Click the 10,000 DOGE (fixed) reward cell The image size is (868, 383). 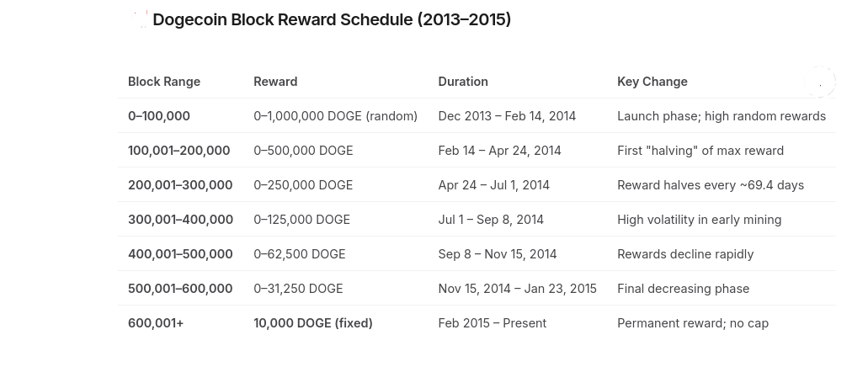pos(313,323)
